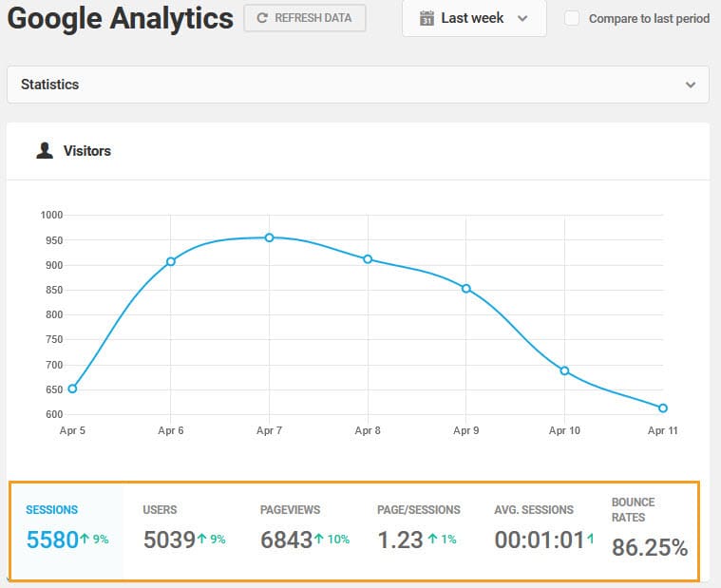Click the Apr 10 data point
This screenshot has width=721, height=588.
pyautogui.click(x=564, y=371)
